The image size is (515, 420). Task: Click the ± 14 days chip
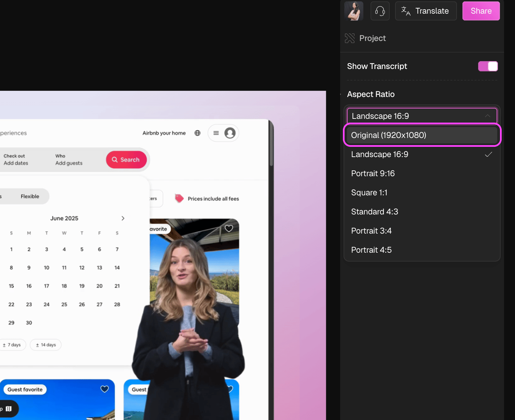tap(46, 345)
